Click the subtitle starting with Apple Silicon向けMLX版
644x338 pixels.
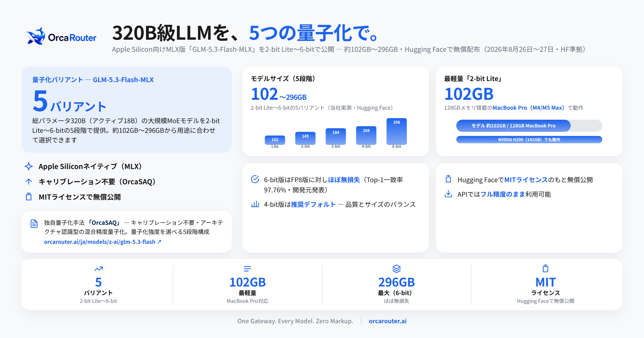click(349, 50)
